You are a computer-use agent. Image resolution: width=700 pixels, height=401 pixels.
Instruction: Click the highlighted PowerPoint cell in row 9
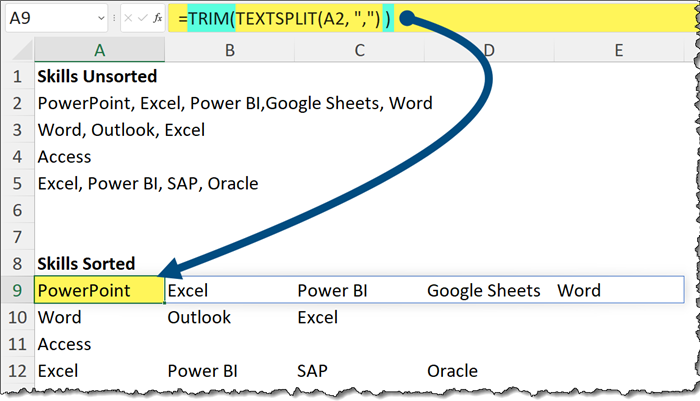click(x=98, y=290)
